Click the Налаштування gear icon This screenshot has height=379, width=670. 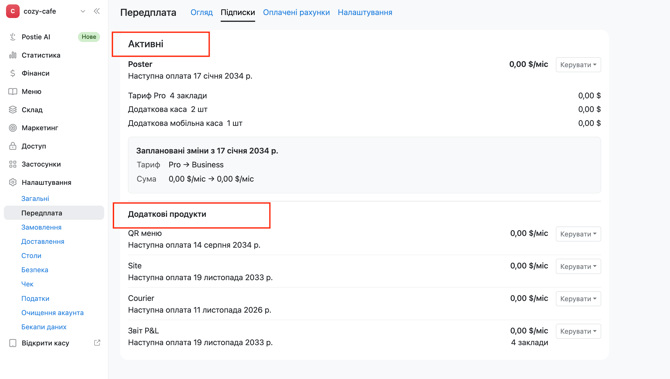[13, 182]
